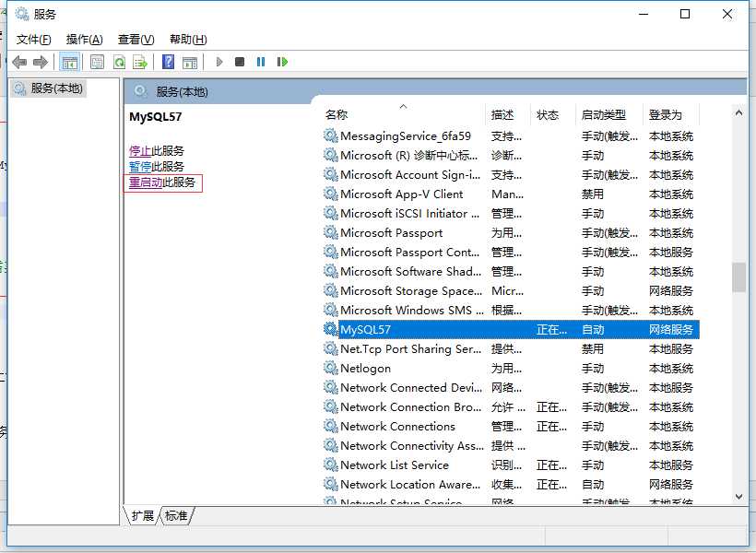Select the Microsoft Passport service row
This screenshot has height=553, width=756.
(510, 233)
